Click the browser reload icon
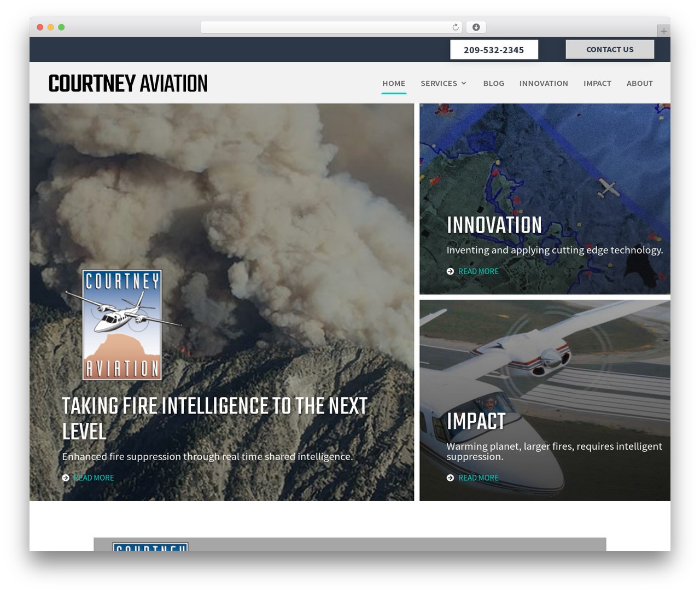 click(456, 27)
